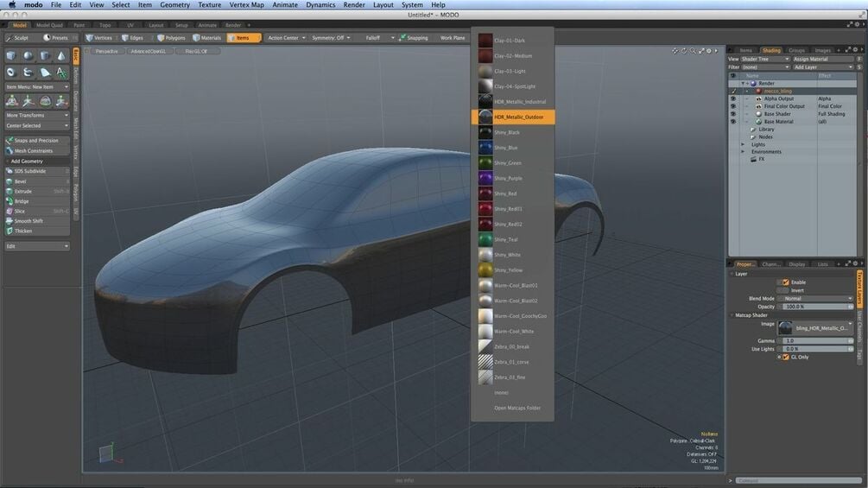This screenshot has height=488, width=868.
Task: Click the Mesh Constraints button
Action: (36, 150)
